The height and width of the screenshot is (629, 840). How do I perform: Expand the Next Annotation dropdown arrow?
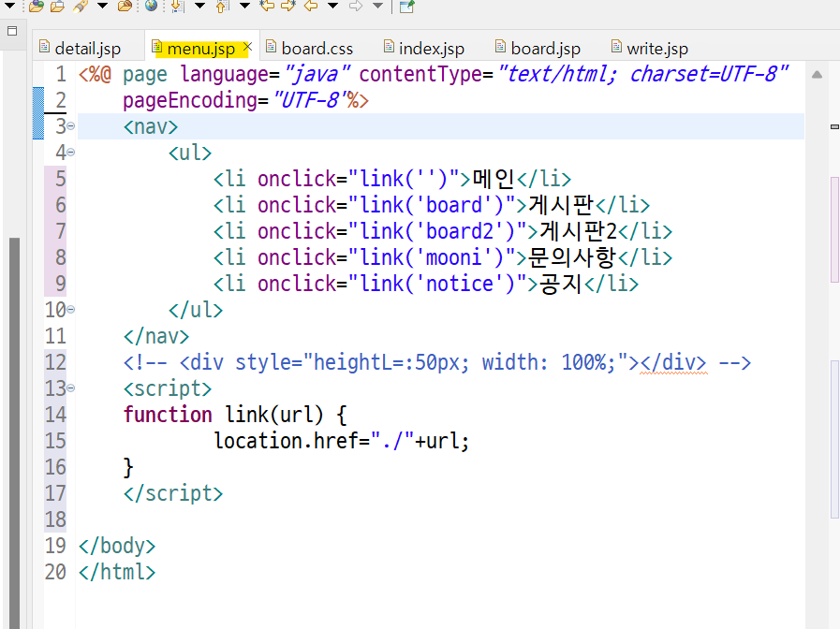[199, 6]
